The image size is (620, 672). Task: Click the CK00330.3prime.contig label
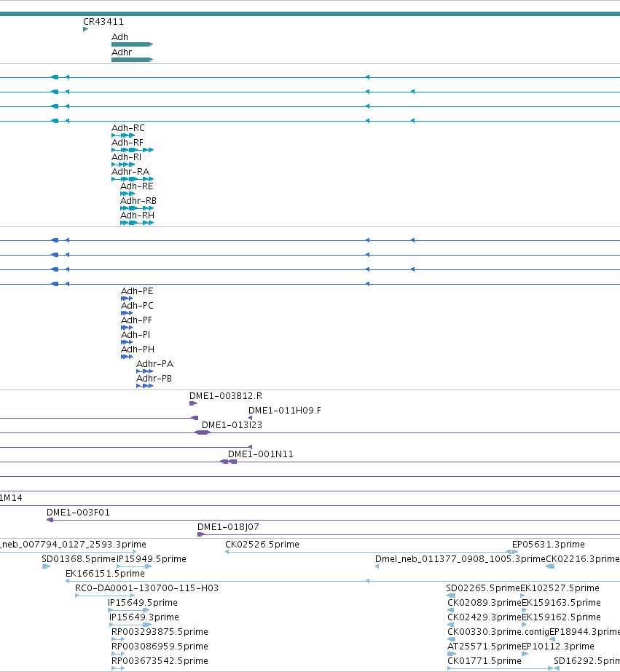498,632
